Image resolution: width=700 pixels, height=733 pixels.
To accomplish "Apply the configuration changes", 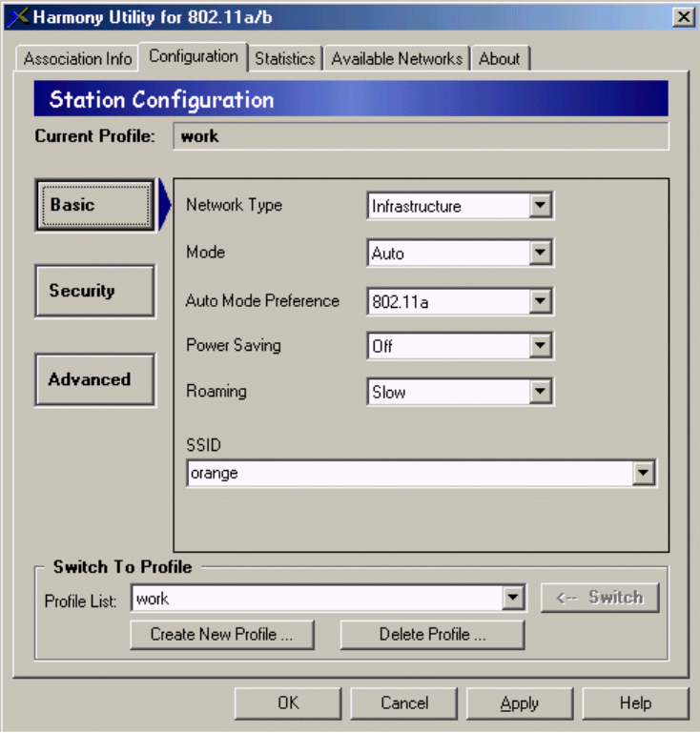I will (520, 703).
